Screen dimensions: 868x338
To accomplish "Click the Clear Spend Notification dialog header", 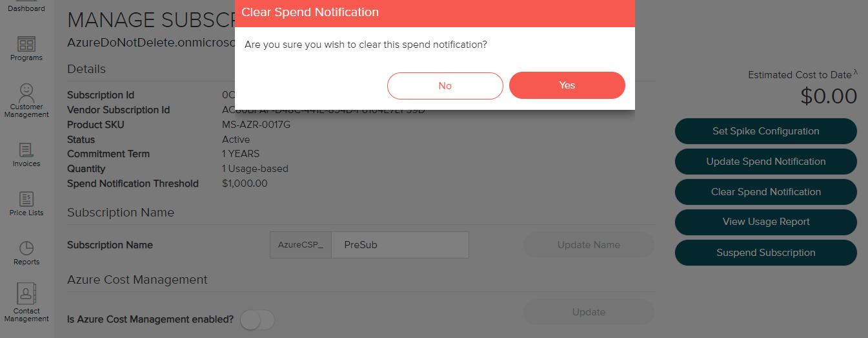I will pyautogui.click(x=434, y=13).
